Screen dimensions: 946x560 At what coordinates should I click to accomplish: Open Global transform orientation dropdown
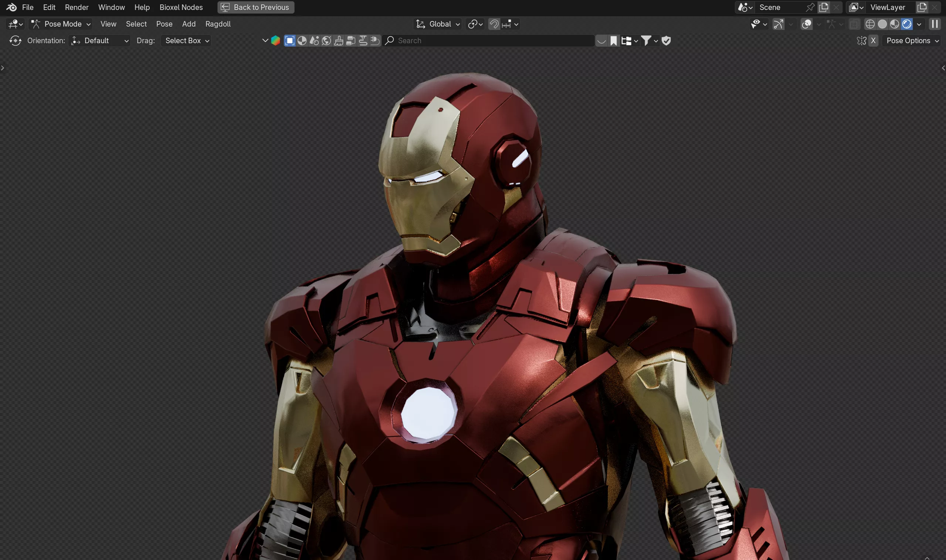[437, 24]
